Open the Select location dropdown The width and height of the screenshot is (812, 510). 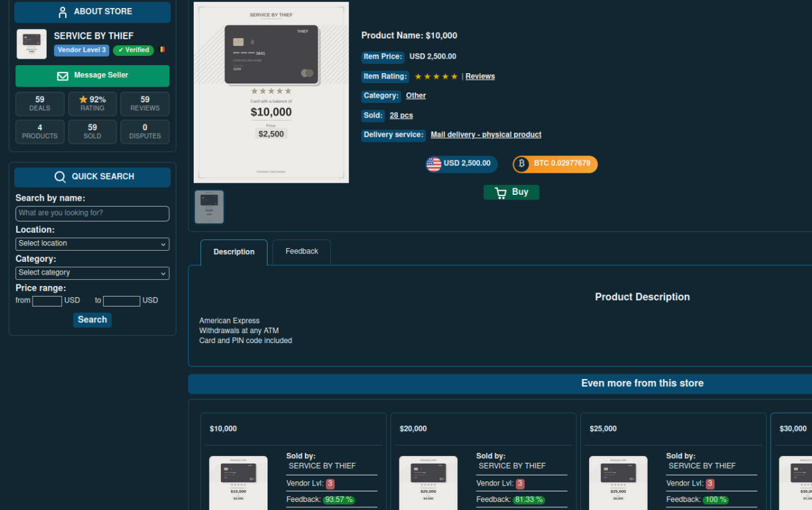point(93,243)
